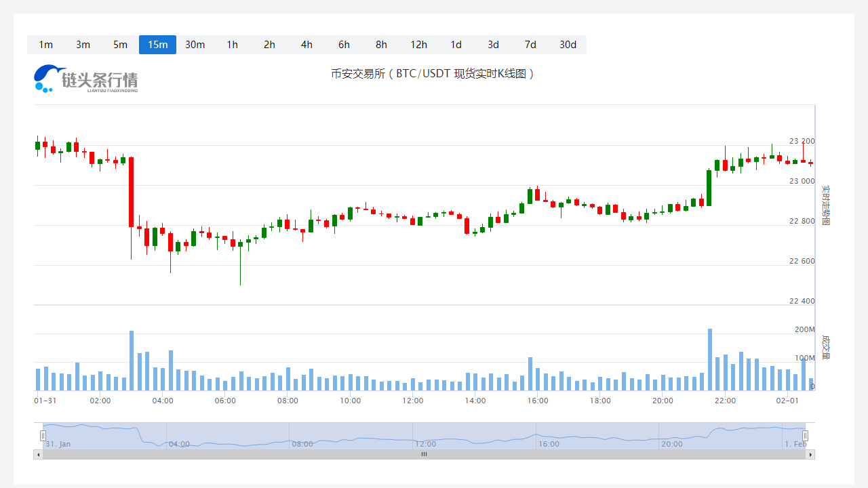Click the horizontal scrollbar thumb grip
The image size is (868, 488).
(x=424, y=455)
